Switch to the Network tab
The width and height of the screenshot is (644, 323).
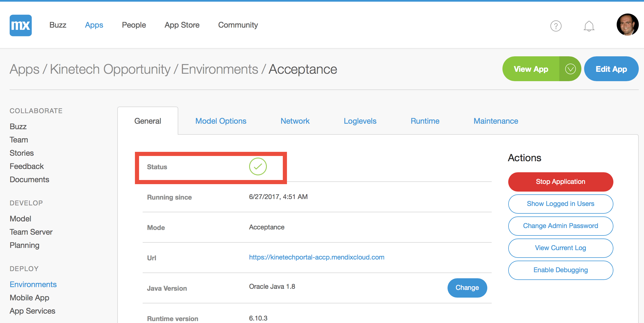click(x=295, y=121)
